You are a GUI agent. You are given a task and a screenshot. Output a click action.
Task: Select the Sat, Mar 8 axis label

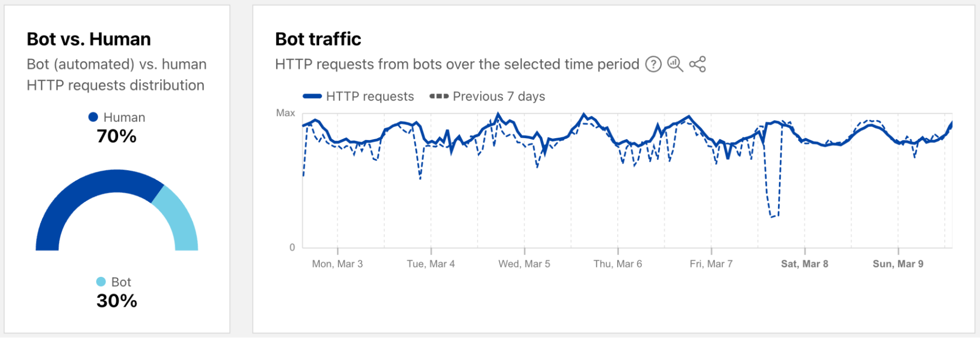point(804,264)
